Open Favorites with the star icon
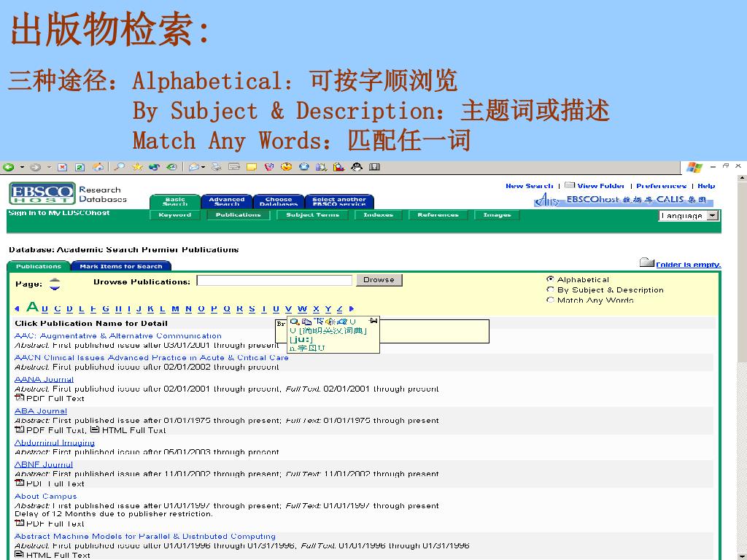747x560 pixels. click(x=137, y=167)
